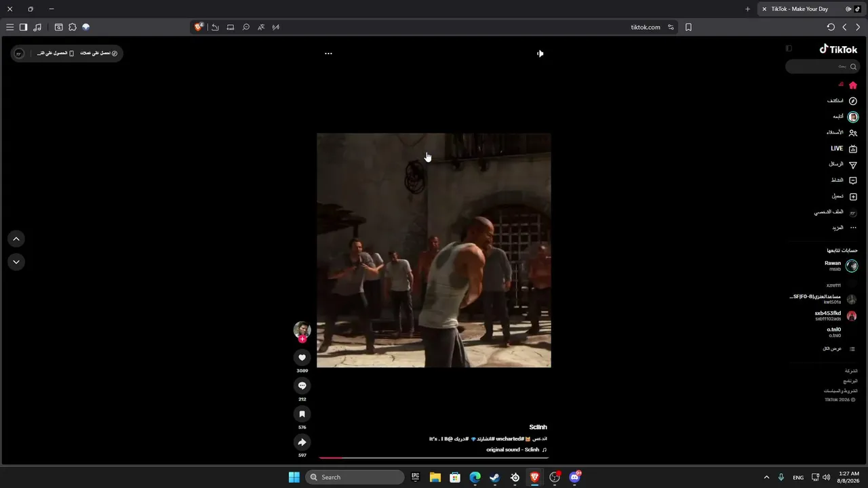
Task: Click the #uncharted hashtag in the caption
Action: click(509, 439)
